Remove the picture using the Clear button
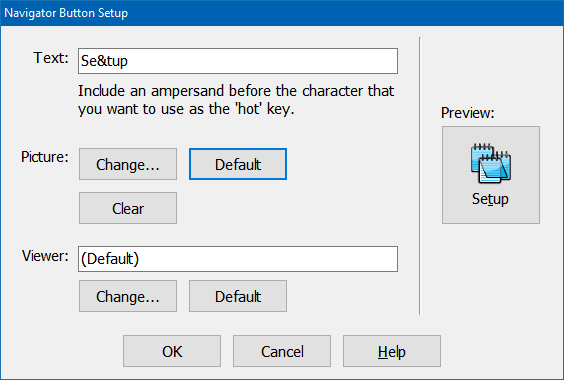564x380 pixels. pos(128,208)
